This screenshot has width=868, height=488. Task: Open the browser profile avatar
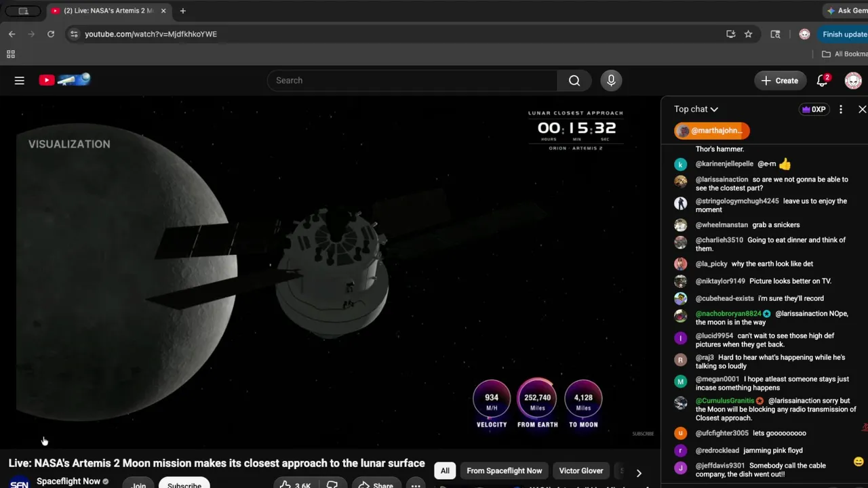point(804,34)
